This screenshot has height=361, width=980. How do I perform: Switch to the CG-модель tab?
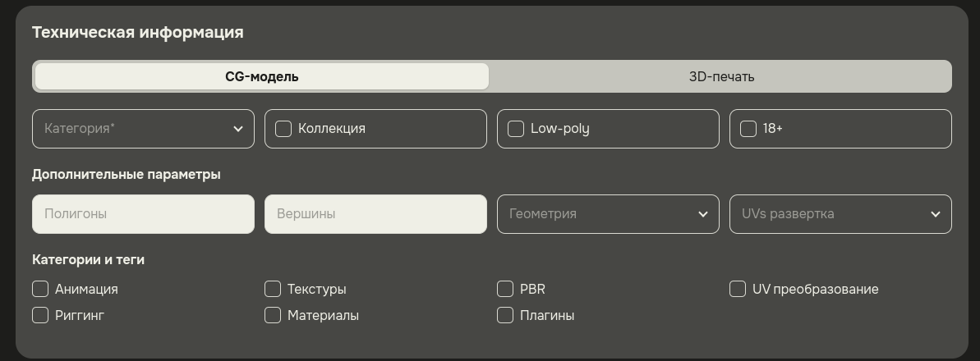click(261, 76)
